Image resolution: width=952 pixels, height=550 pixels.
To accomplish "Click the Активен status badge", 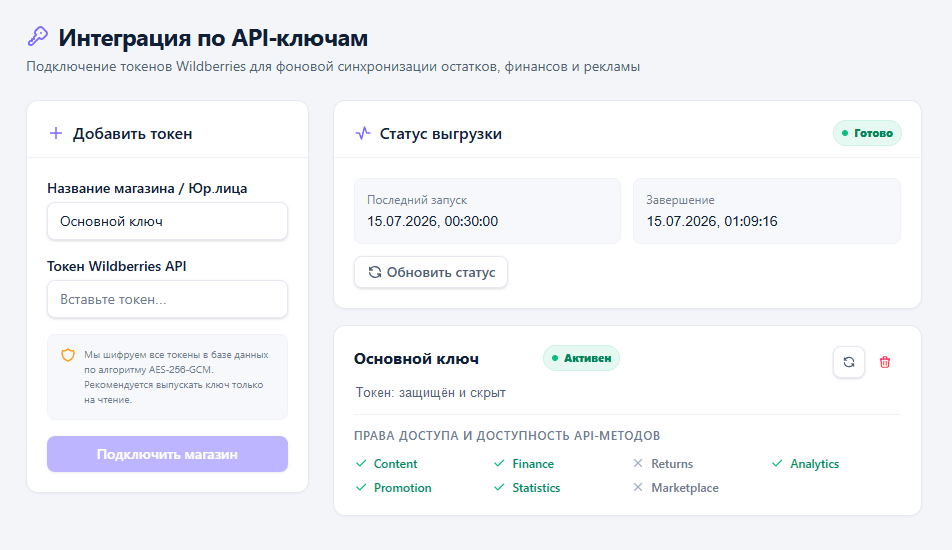I will click(x=581, y=358).
